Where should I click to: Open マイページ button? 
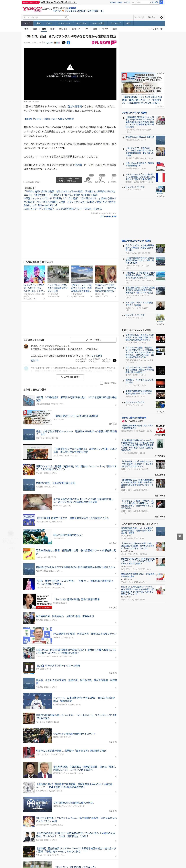(x=139, y=18)
